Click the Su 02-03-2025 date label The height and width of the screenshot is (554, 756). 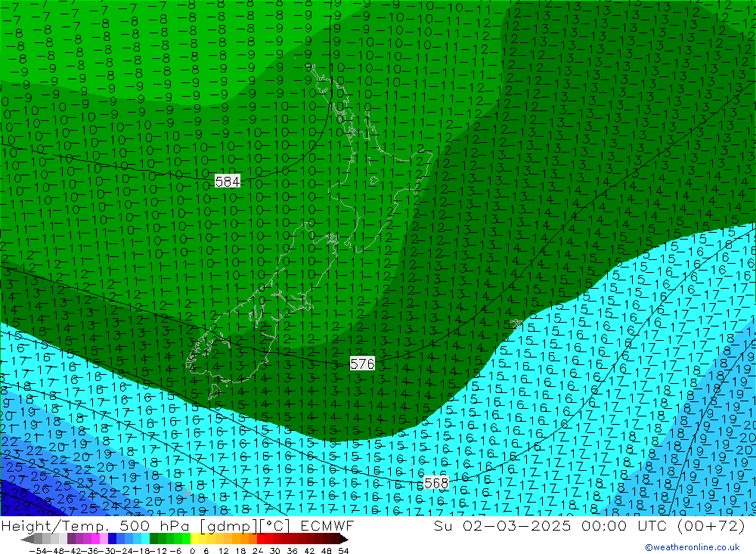(502, 525)
